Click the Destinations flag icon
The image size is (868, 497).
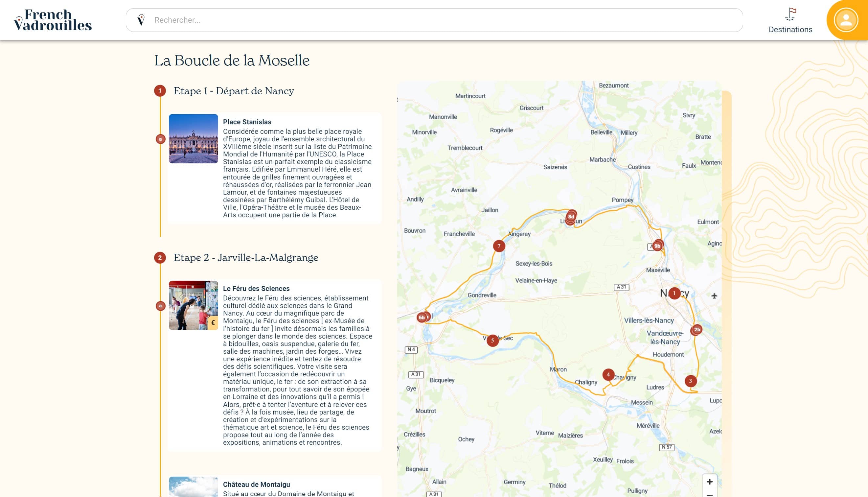coord(790,15)
